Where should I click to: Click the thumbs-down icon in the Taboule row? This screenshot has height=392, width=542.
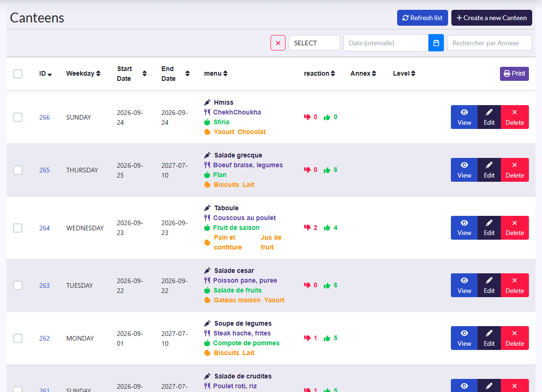307,228
